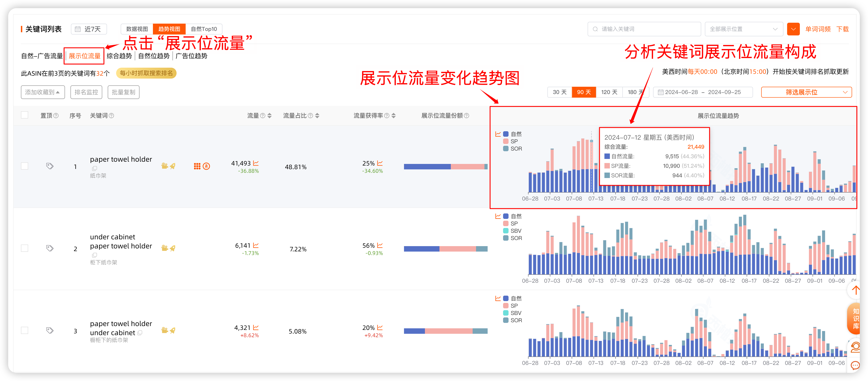Viewport: 868px width, 381px height.
Task: Select the 自然位趋势 tab
Action: (x=154, y=56)
